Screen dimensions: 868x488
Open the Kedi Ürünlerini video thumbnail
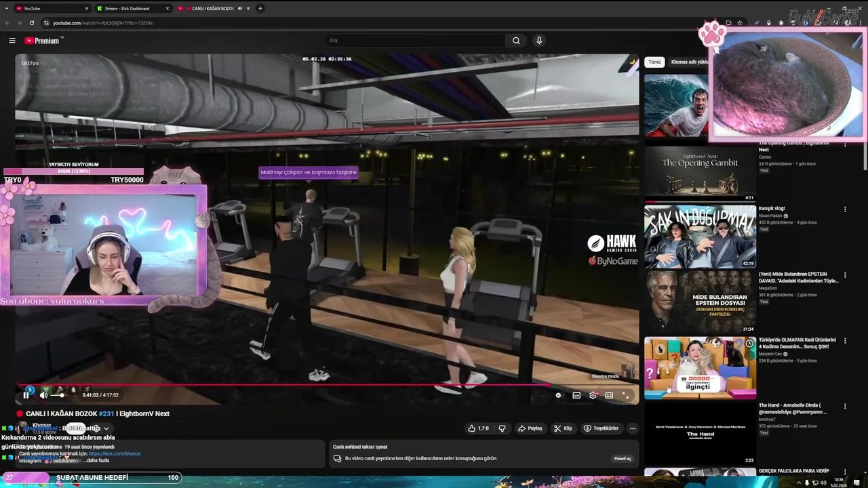[700, 367]
